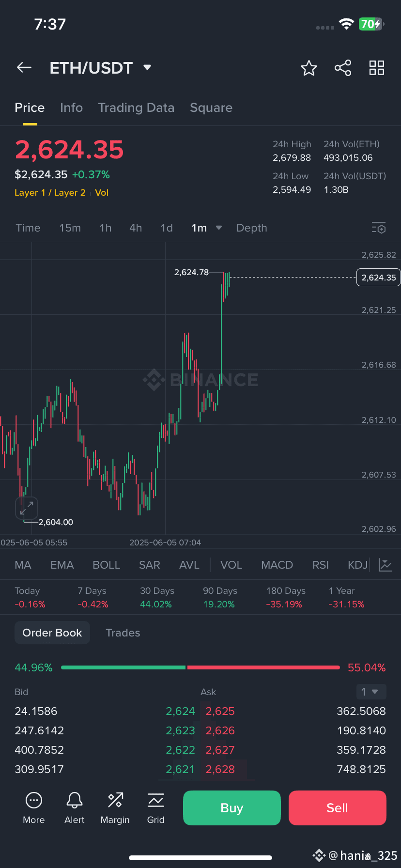Toggle the MACD indicator

[277, 565]
